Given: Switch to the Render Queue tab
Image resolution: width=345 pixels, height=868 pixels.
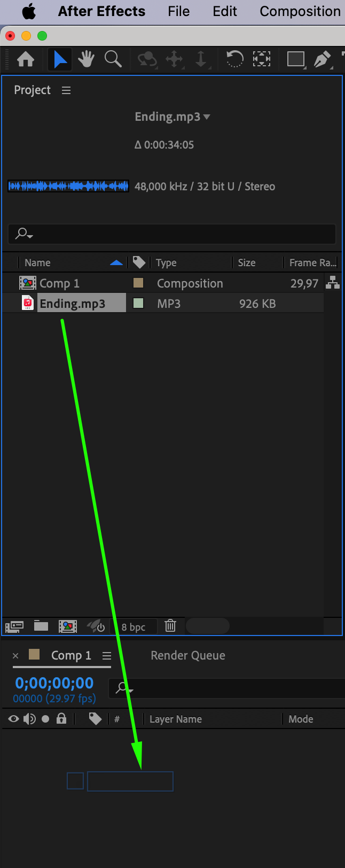Looking at the screenshot, I should 188,655.
